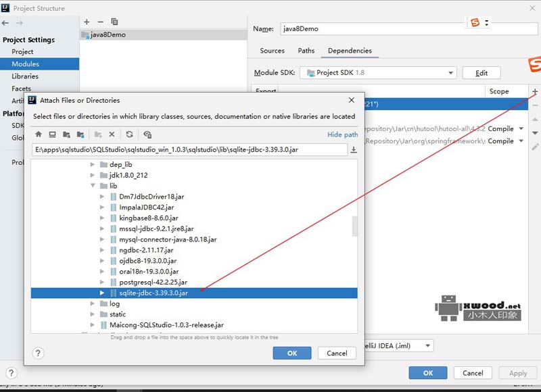Open help in Project Structure window
The width and height of the screenshot is (541, 392).
point(11,373)
